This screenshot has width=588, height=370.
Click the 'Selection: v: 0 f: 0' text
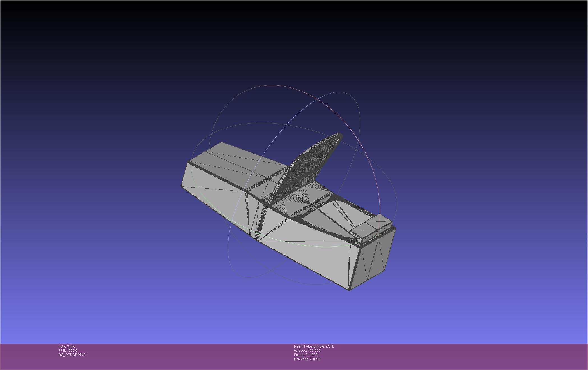pos(307,359)
